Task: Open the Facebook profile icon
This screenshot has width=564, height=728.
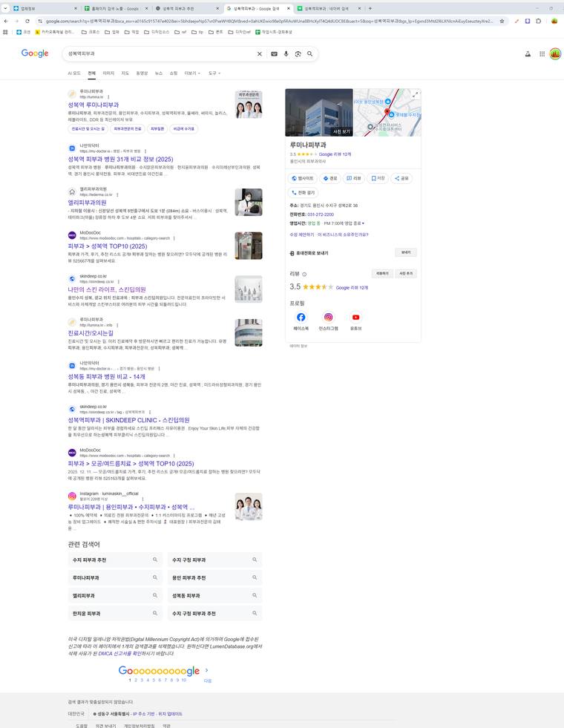Action: point(301,317)
